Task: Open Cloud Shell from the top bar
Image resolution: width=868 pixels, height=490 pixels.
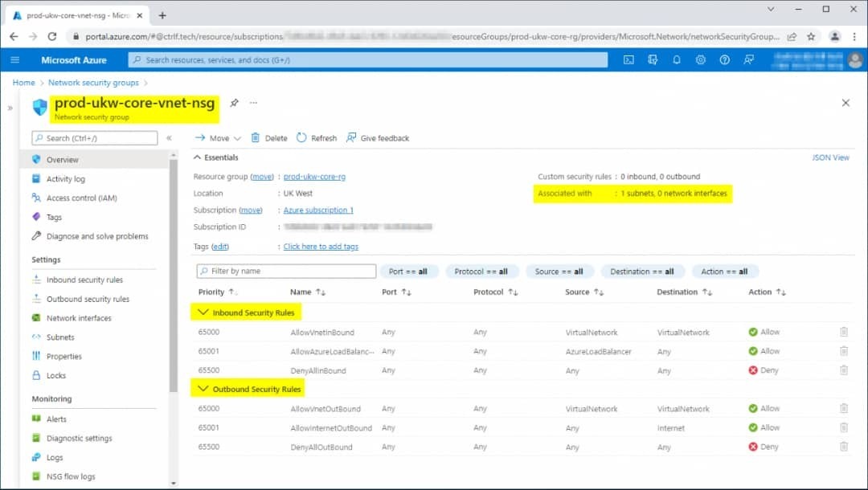Action: [x=628, y=59]
